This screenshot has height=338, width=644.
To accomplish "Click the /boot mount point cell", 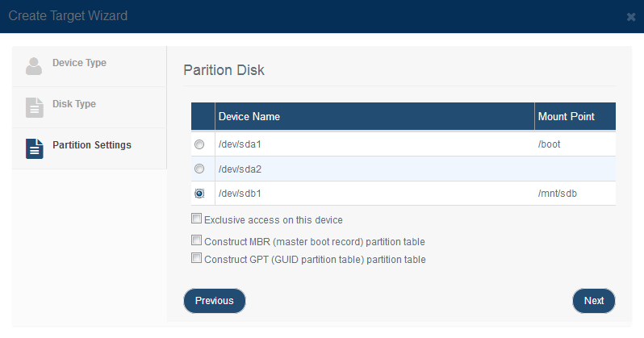I will [x=549, y=144].
